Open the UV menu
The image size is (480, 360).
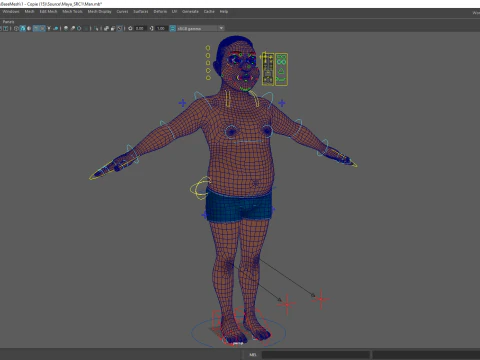click(174, 12)
